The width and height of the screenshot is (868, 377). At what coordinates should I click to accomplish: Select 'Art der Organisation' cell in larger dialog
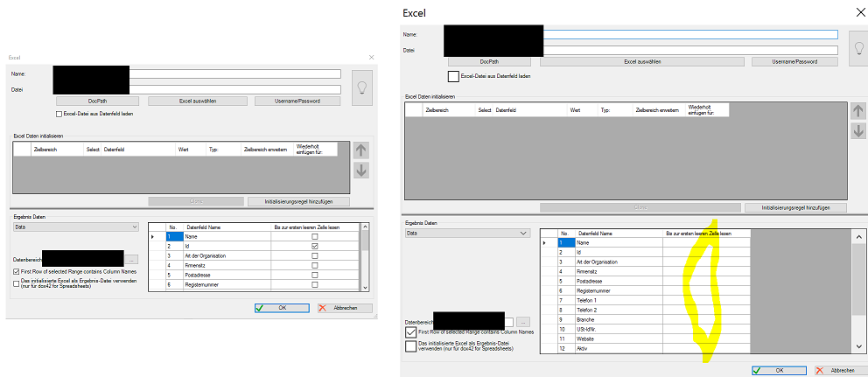pos(619,262)
